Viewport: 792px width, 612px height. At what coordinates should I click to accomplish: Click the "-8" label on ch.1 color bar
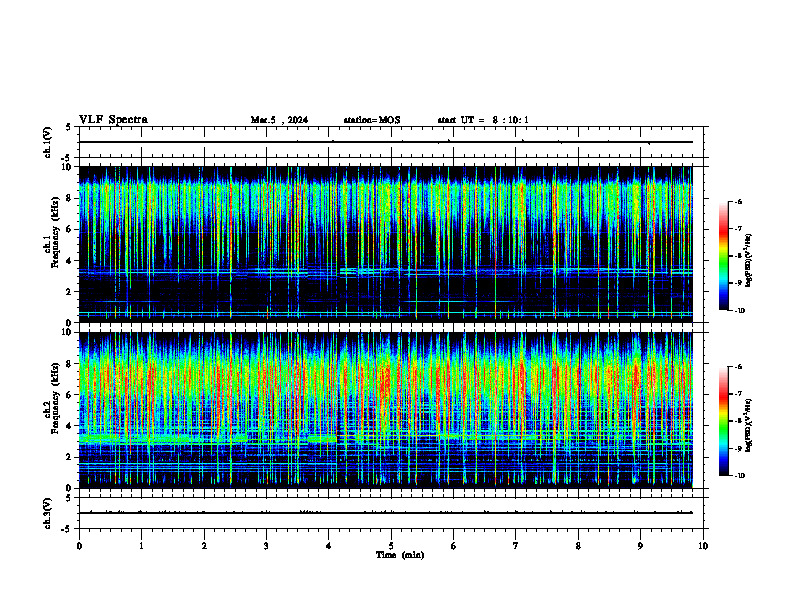click(739, 256)
